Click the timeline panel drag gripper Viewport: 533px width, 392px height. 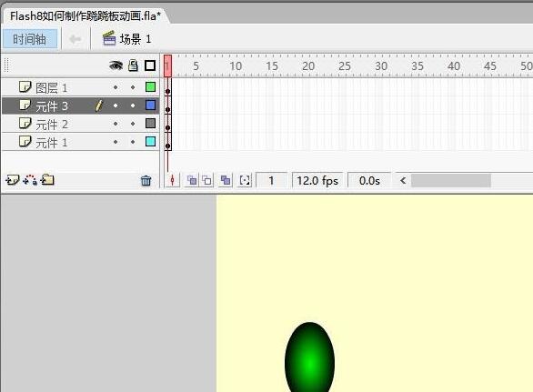click(x=6, y=65)
